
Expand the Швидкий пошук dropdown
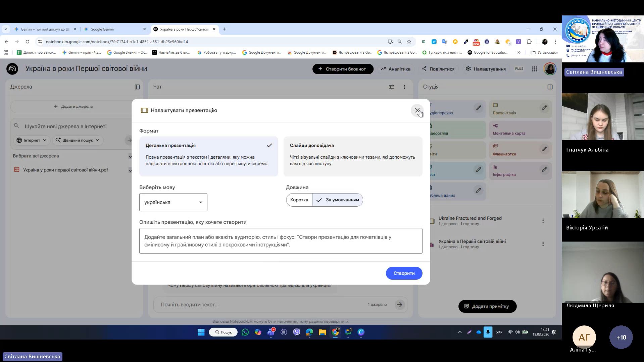pyautogui.click(x=78, y=140)
